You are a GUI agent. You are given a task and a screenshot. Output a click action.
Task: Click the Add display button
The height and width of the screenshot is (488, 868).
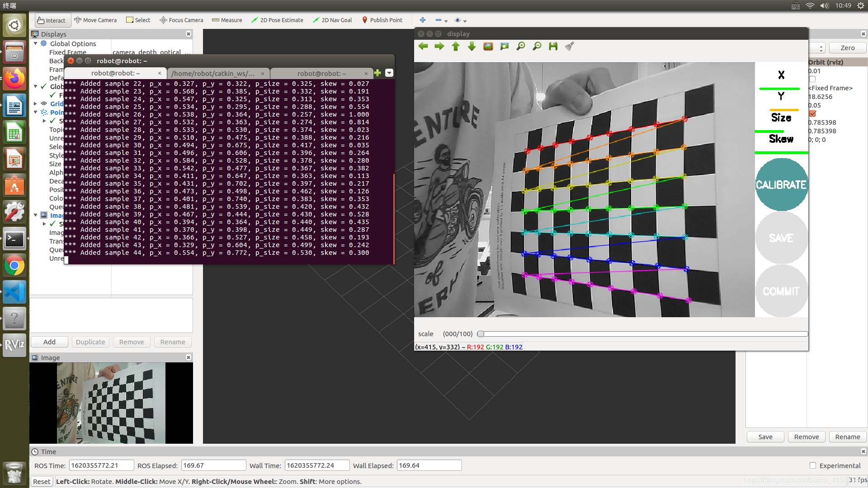pyautogui.click(x=49, y=342)
